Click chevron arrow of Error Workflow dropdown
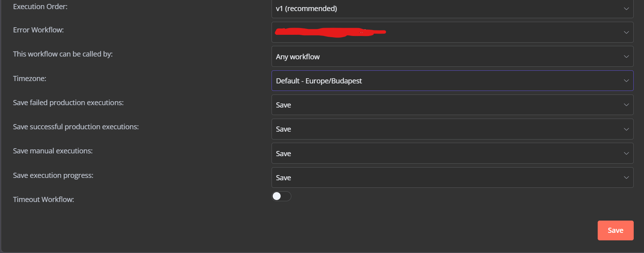 (626, 32)
